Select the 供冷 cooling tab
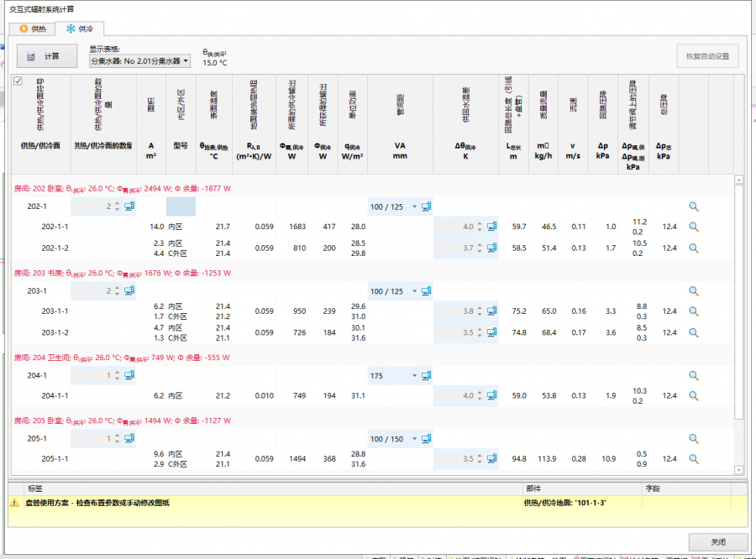The image size is (756, 559). [x=80, y=29]
